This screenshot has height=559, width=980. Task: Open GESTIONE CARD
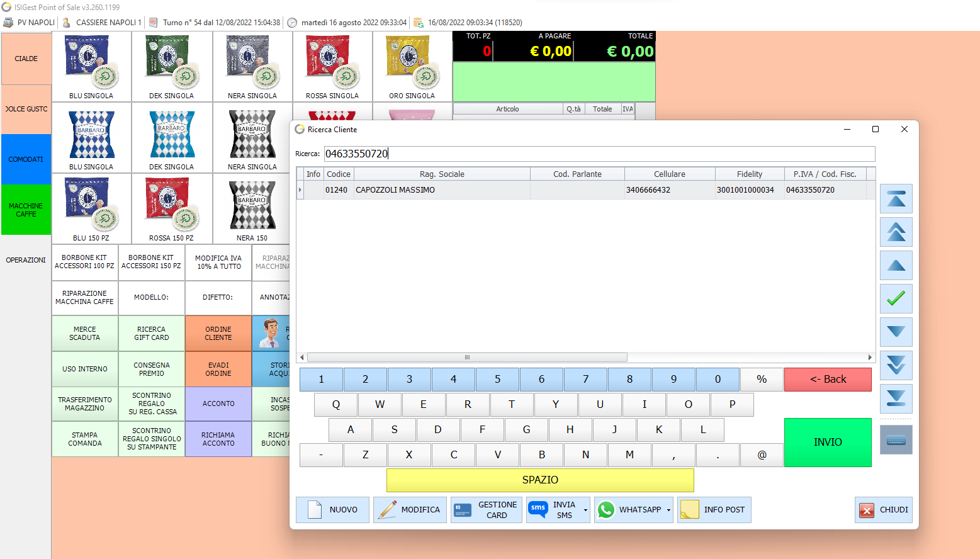pyautogui.click(x=487, y=510)
